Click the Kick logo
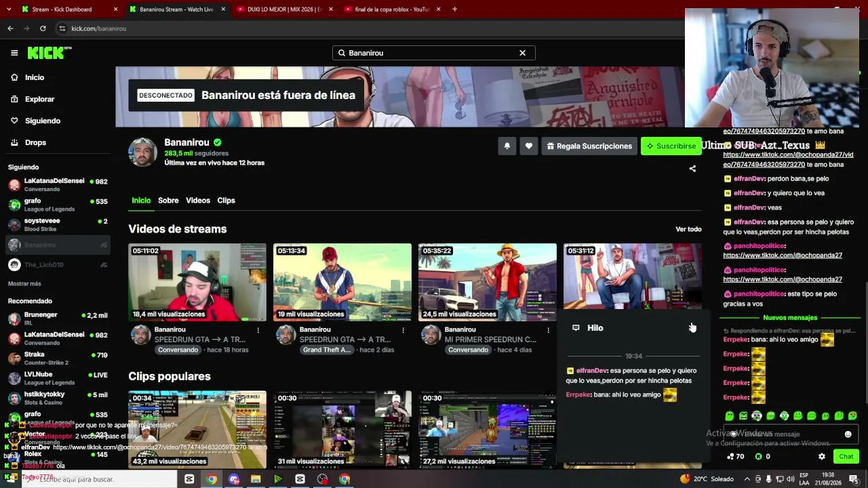This screenshot has height=488, width=868. tap(50, 53)
